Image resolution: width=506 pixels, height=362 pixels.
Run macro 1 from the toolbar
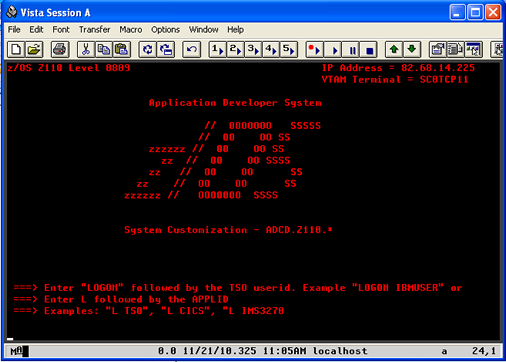pyautogui.click(x=217, y=50)
